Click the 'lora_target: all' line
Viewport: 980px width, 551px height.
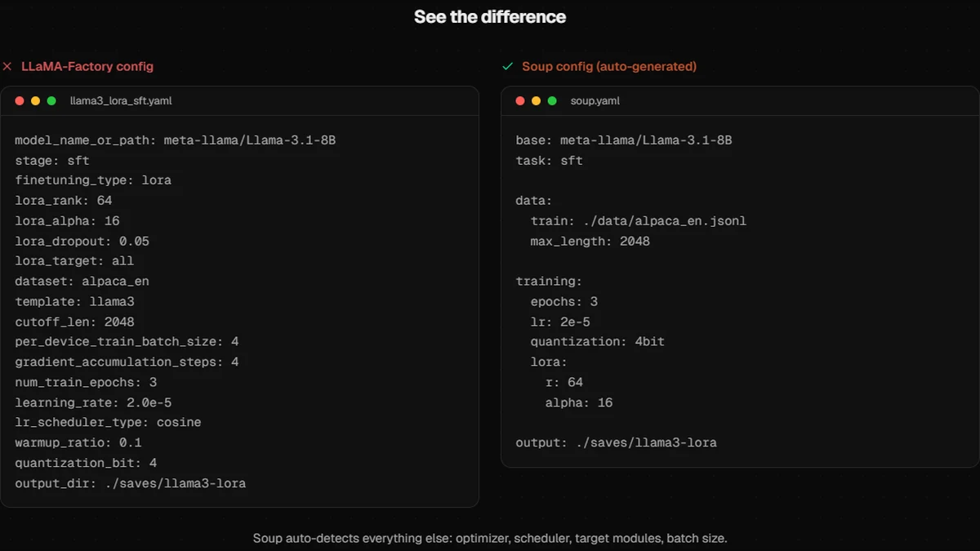tap(74, 261)
